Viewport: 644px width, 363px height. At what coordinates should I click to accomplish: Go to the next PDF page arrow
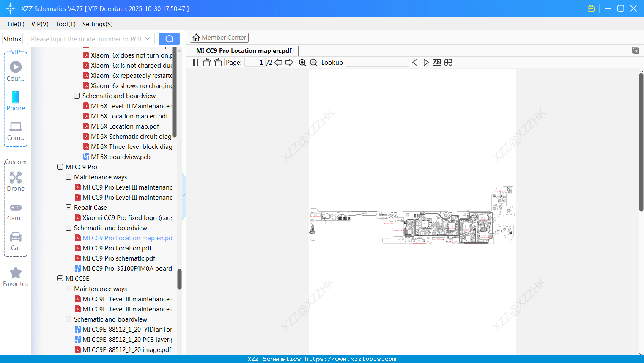coord(289,63)
